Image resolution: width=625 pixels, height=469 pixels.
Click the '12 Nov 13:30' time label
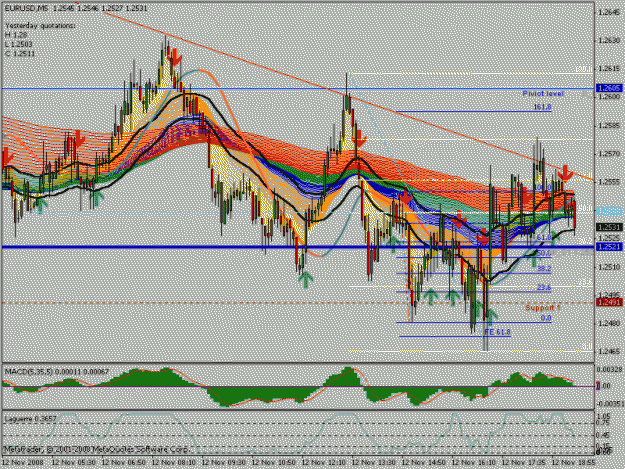pyautogui.click(x=373, y=463)
